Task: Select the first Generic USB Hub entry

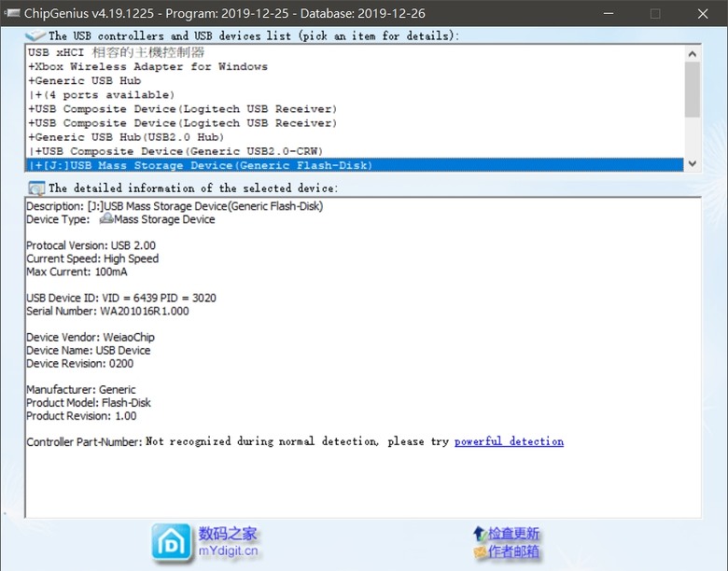Action: coord(355,81)
